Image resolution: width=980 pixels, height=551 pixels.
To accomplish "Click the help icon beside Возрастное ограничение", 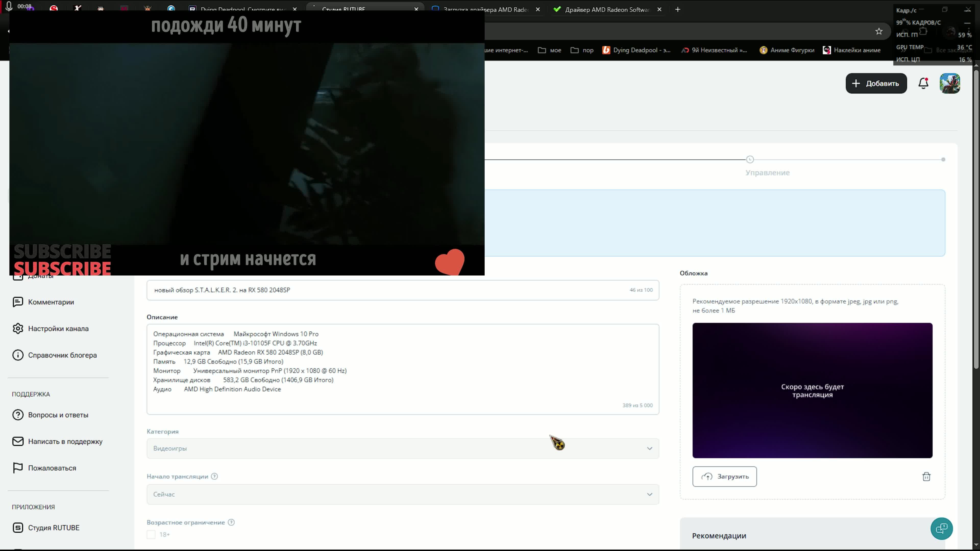I will (231, 522).
